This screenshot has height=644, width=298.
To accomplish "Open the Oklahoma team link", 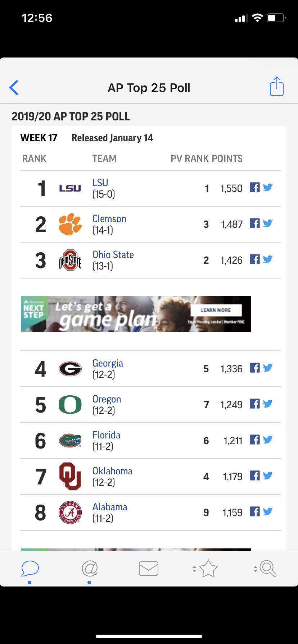I will click(x=112, y=471).
